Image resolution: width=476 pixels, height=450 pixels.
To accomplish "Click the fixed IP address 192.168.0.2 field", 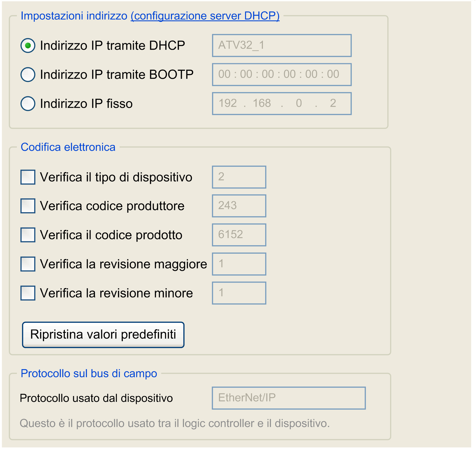I will tap(282, 103).
